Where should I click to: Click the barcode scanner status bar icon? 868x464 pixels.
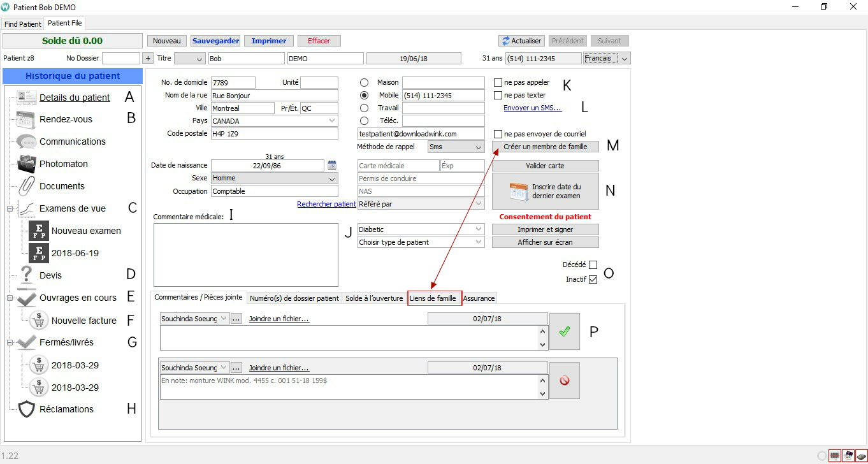click(834, 456)
